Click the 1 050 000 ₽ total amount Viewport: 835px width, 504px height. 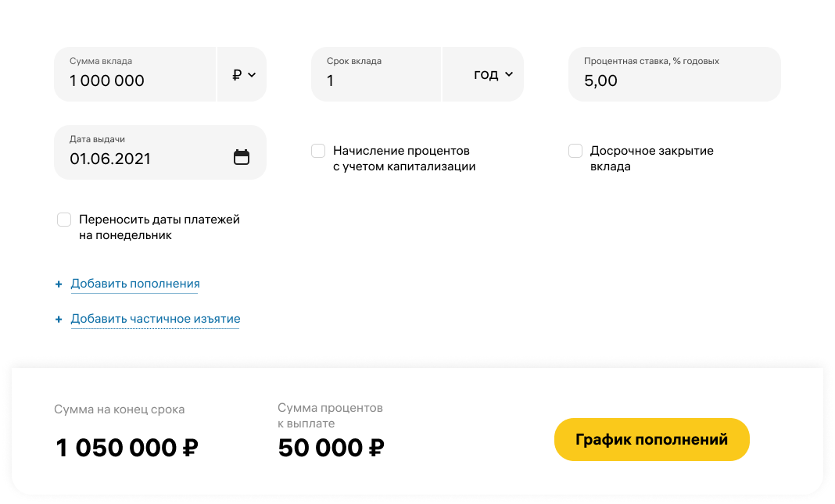[x=127, y=448]
